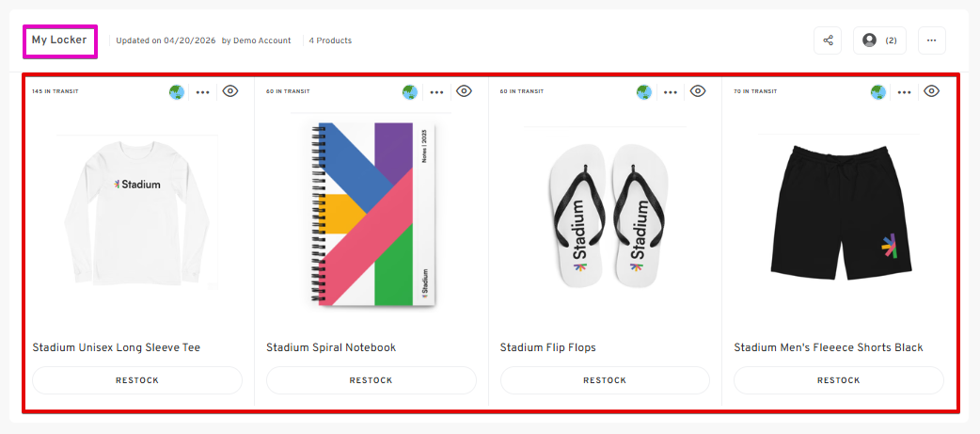Screen dimensions: 980x434
Task: Toggle visibility eye on Spiral Notebook
Action: 464,91
